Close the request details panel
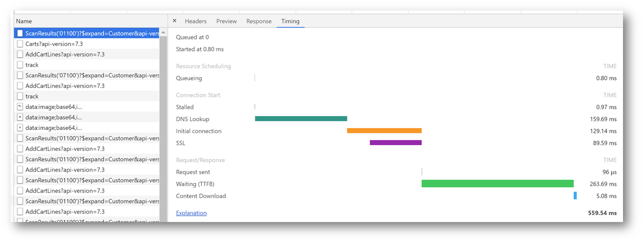This screenshot has height=243, width=644. pyautogui.click(x=175, y=21)
